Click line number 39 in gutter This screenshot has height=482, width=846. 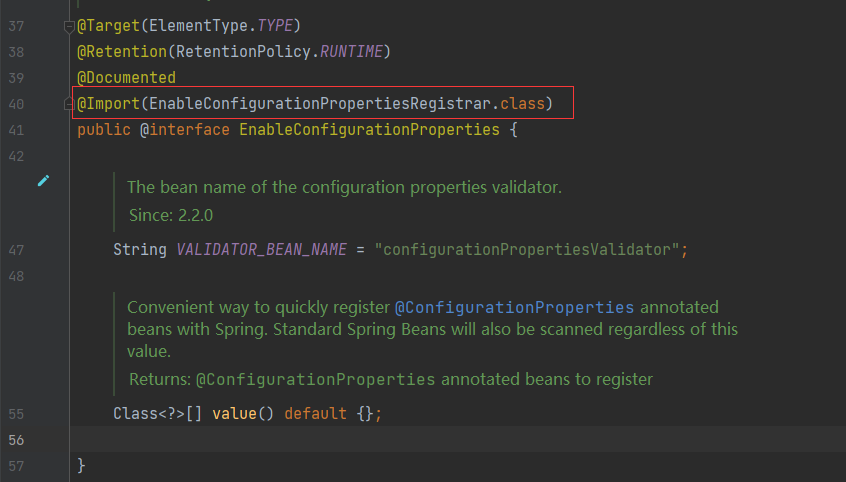16,78
